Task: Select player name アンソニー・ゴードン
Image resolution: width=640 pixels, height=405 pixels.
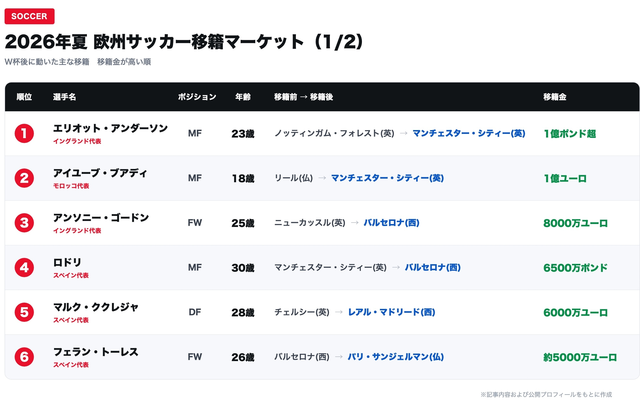Action: click(101, 218)
